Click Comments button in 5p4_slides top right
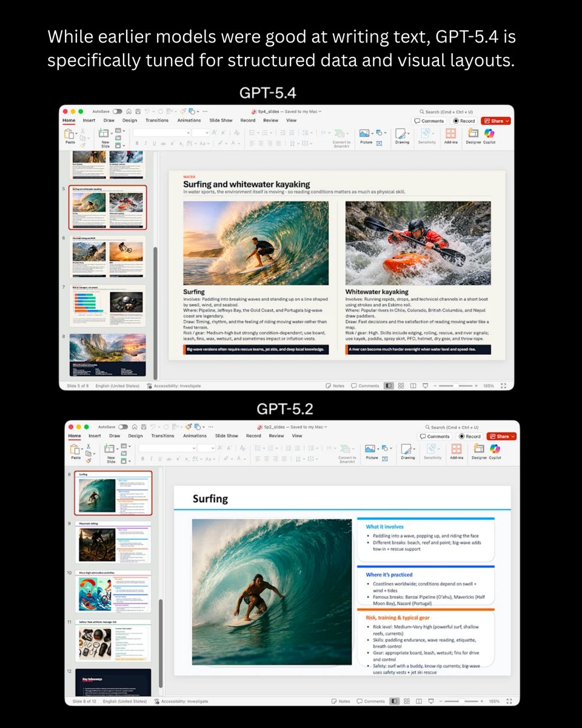This screenshot has height=728, width=582. point(429,121)
